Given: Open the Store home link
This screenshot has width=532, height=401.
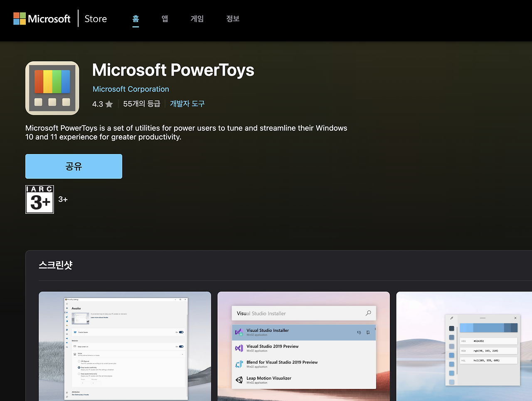Looking at the screenshot, I should click(x=96, y=19).
